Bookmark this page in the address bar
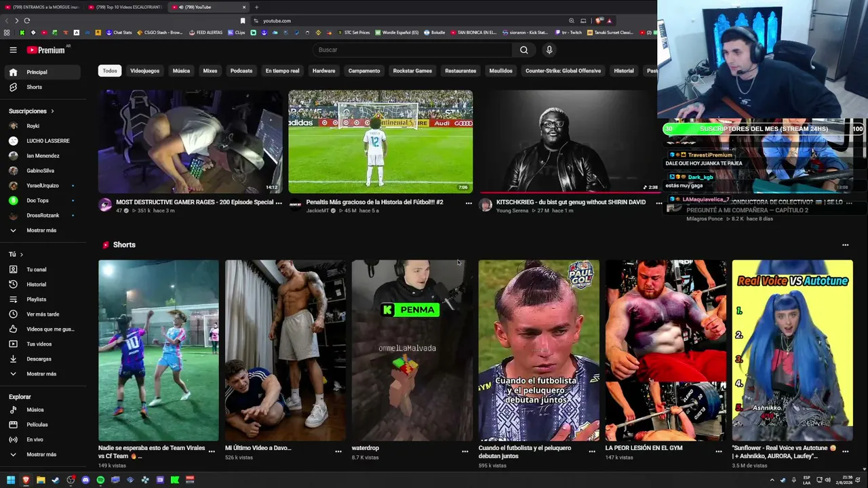The height and width of the screenshot is (488, 868). pos(243,21)
